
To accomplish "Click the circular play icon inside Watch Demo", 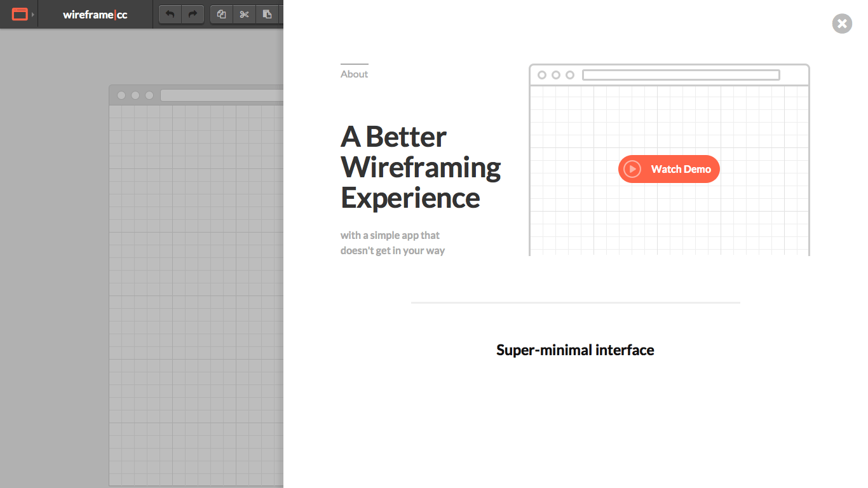I will tap(632, 169).
